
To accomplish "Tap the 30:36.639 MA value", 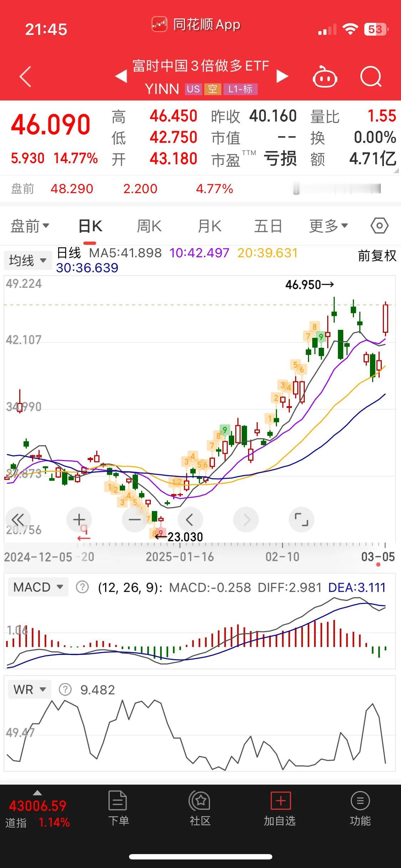I will click(x=87, y=268).
